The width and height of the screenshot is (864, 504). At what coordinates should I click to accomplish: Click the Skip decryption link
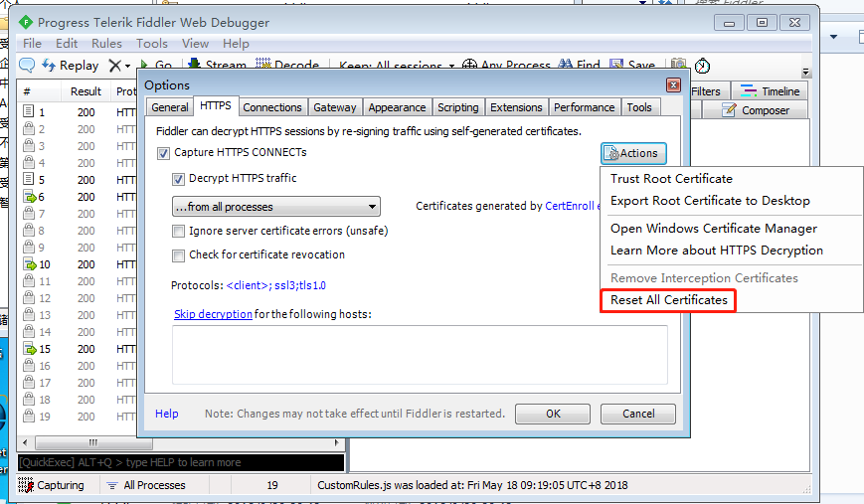213,314
